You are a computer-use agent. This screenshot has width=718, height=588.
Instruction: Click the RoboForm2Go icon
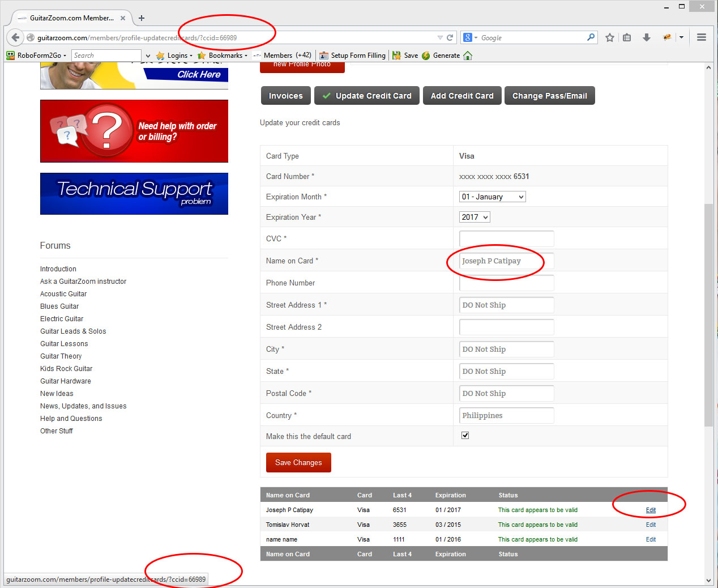[x=10, y=56]
